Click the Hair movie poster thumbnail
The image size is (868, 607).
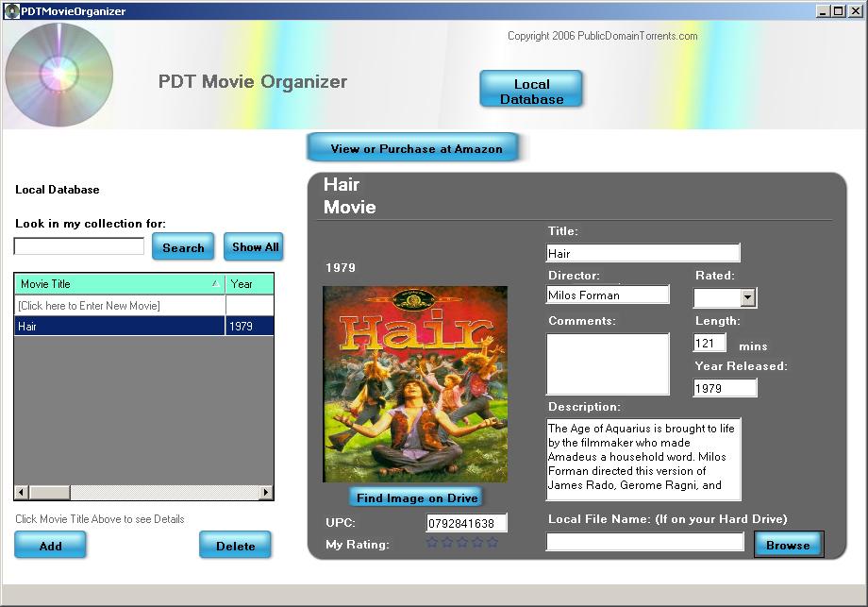tap(415, 384)
